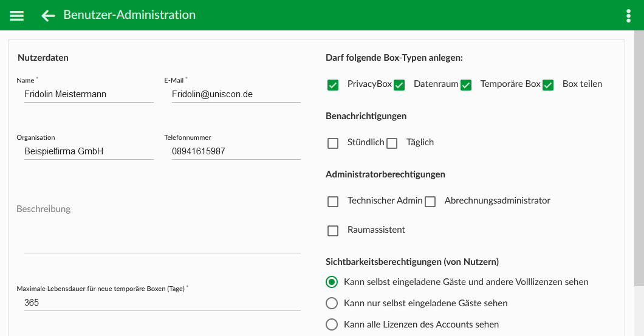
Task: Uncheck the Box teilen checkbox
Action: pyautogui.click(x=548, y=85)
